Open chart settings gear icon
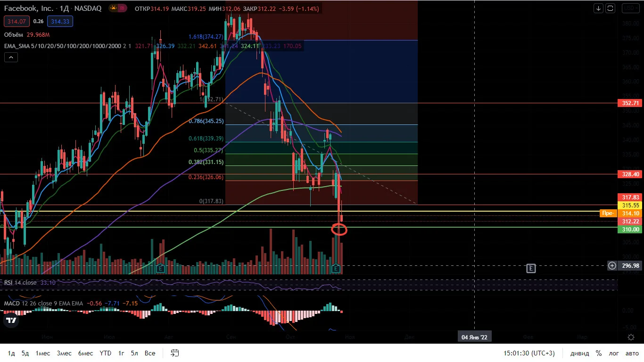The image size is (644, 362). 631,337
